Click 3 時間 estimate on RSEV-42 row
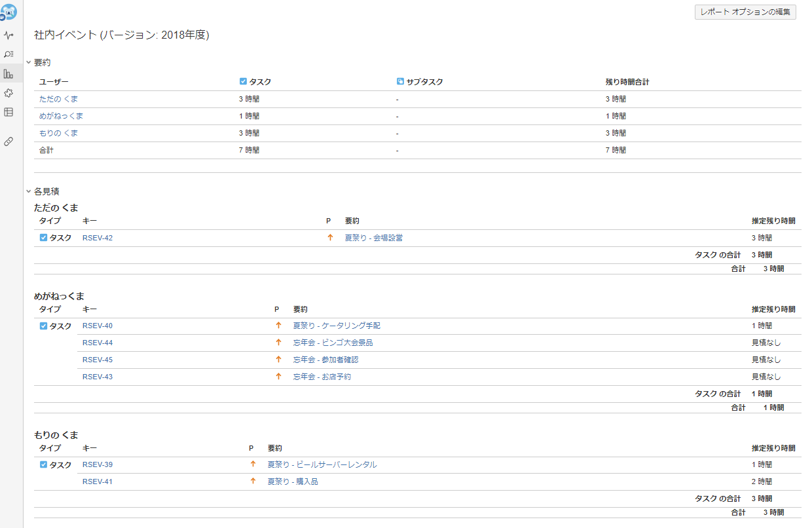Viewport: 812px width, 528px height. (x=762, y=238)
